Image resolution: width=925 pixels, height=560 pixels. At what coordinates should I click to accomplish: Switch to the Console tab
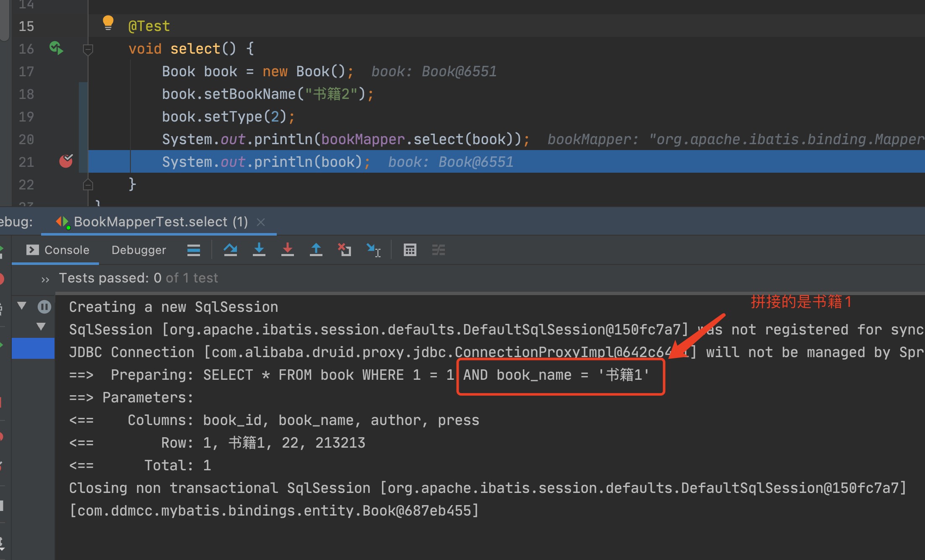pyautogui.click(x=58, y=250)
